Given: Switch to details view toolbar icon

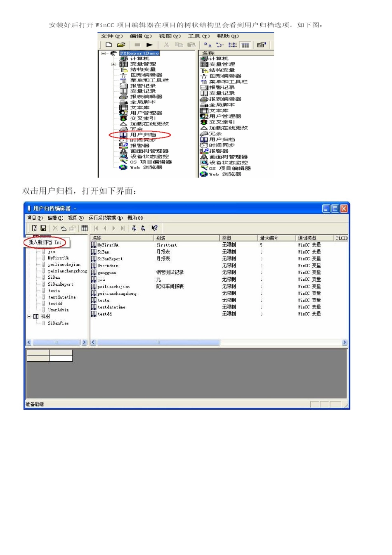Looking at the screenshot, I should [246, 45].
